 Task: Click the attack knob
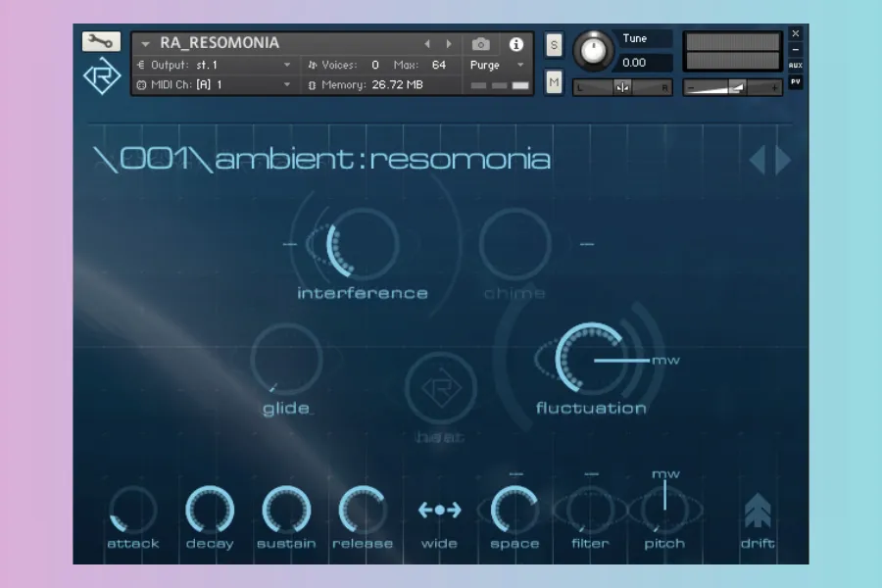tap(133, 510)
